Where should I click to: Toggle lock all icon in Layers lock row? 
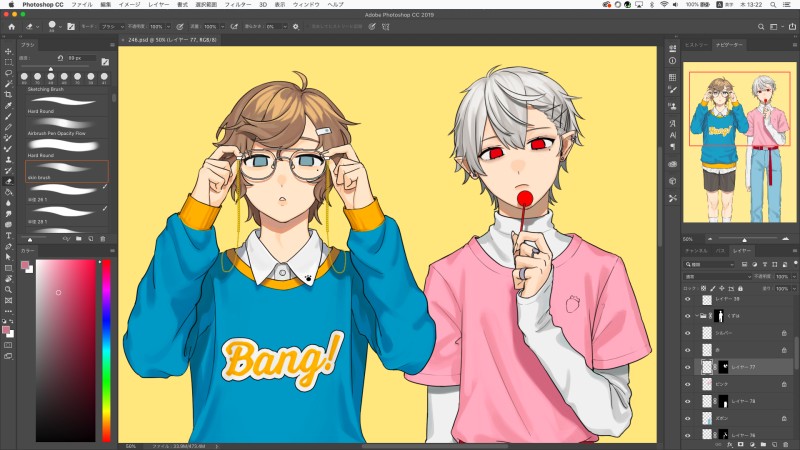tap(740, 289)
